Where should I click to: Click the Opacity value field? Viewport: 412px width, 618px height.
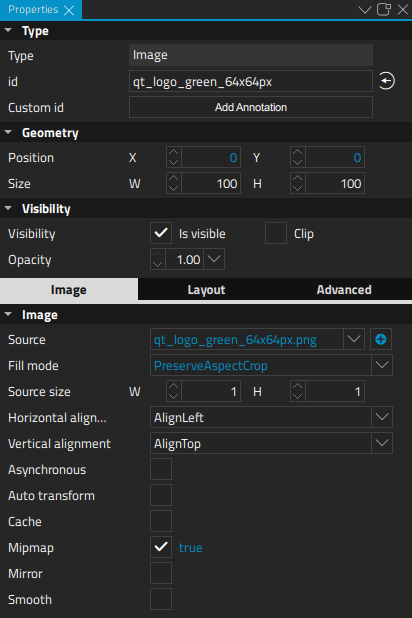[x=185, y=259]
